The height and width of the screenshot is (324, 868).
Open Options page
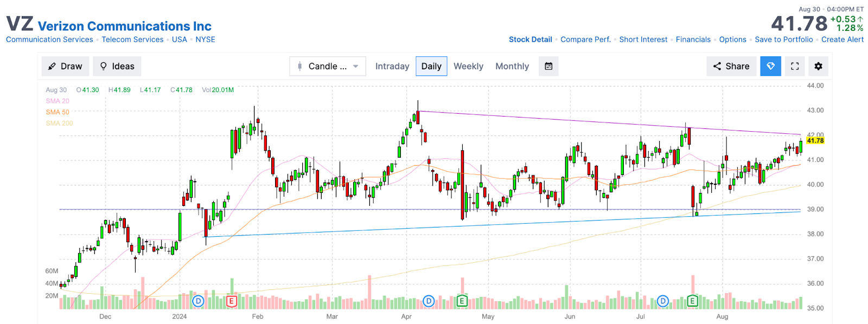pos(732,40)
